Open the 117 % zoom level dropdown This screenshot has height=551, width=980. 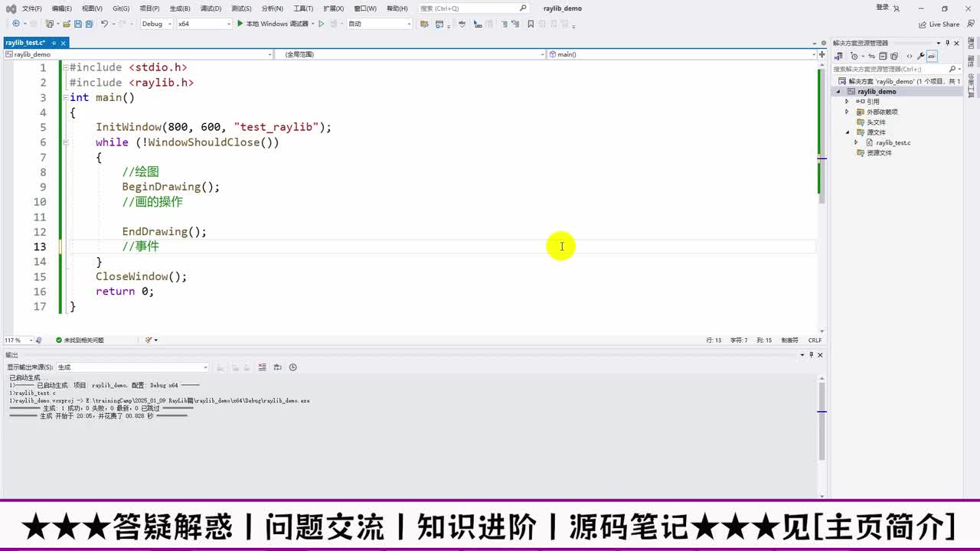point(19,340)
